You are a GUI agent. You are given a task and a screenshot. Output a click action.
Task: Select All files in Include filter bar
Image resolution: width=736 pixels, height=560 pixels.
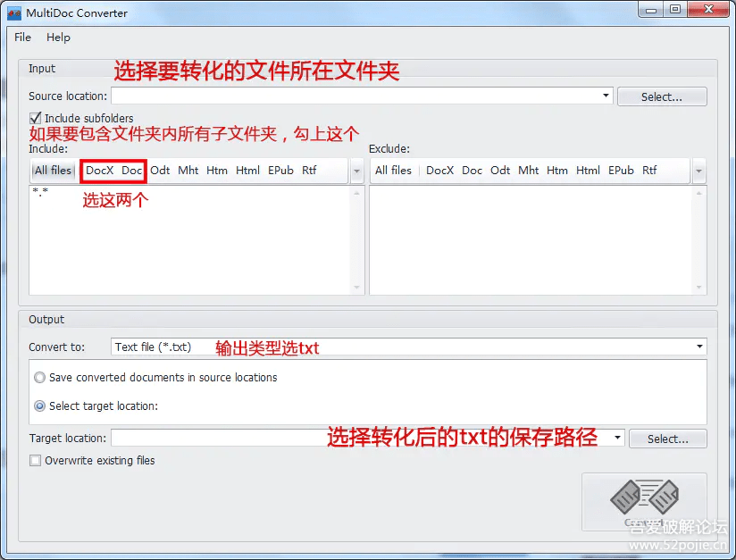click(53, 171)
